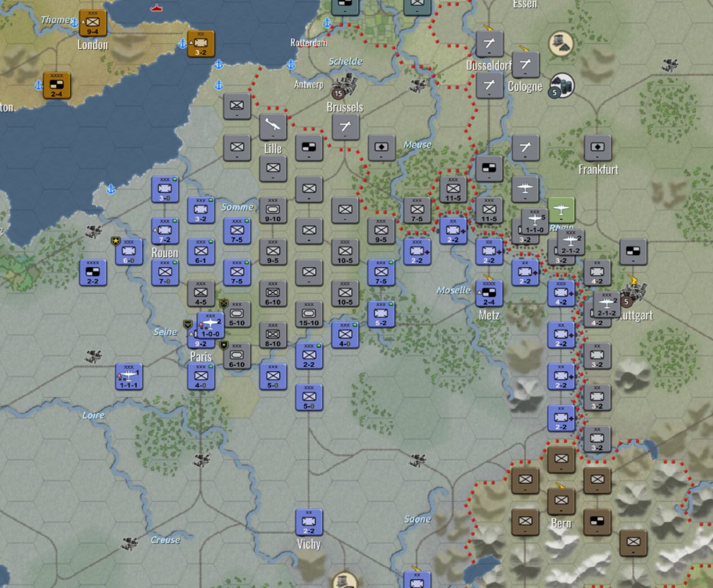Select the 8-10 mechanized unit
713x588 pixels.
(273, 335)
